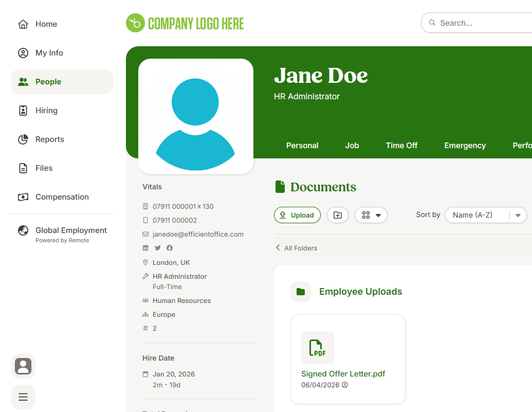
Task: Open the LinkedIn profile icon
Action: pyautogui.click(x=145, y=248)
